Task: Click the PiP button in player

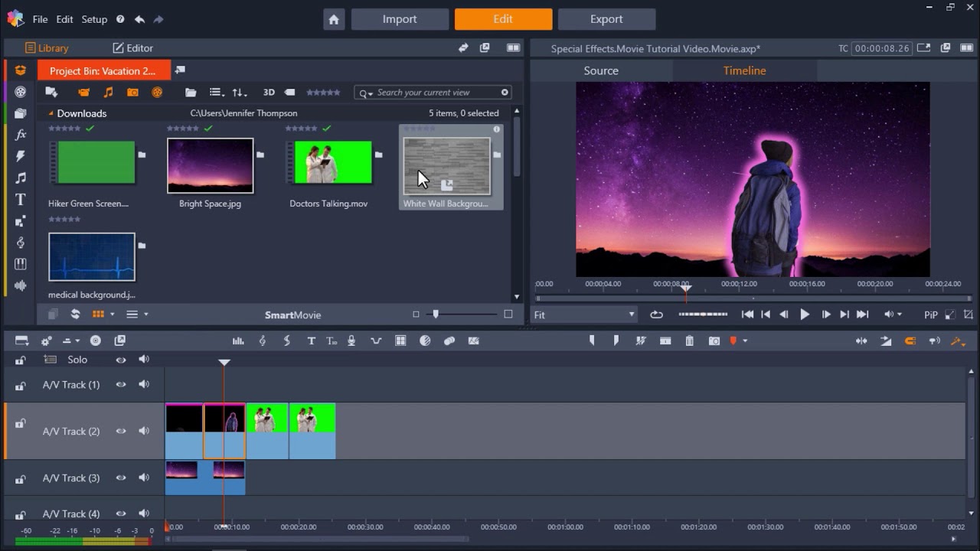Action: [930, 315]
